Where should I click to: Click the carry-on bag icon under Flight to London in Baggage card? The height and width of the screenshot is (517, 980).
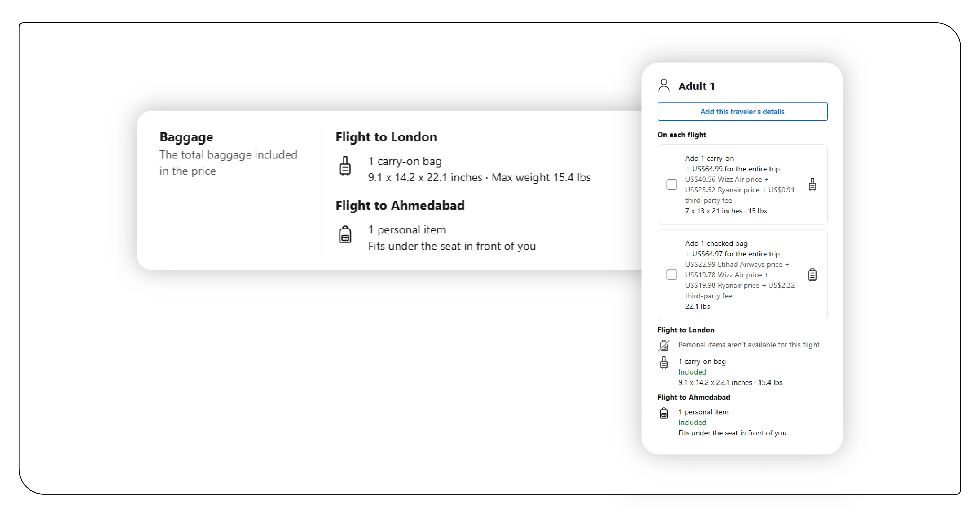click(x=345, y=166)
